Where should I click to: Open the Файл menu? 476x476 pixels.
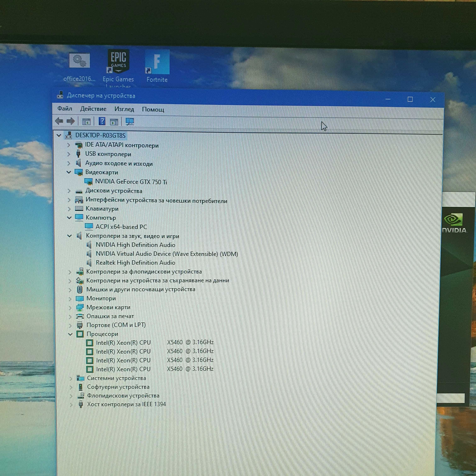pos(65,108)
